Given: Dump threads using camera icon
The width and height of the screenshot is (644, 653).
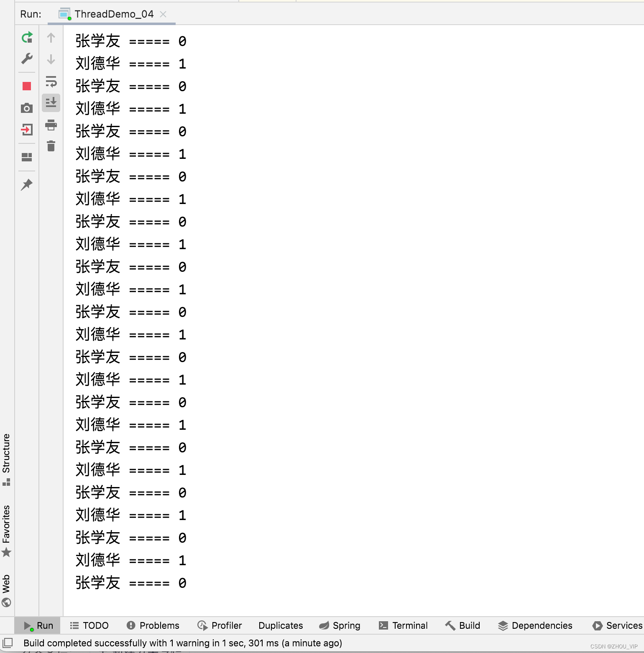Looking at the screenshot, I should pos(27,108).
